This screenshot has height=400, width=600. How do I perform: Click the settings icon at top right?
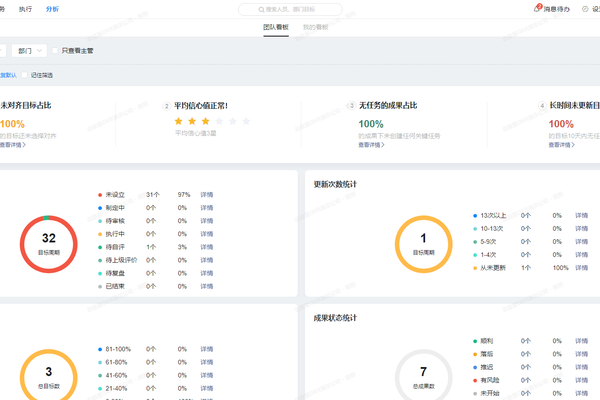tap(585, 9)
